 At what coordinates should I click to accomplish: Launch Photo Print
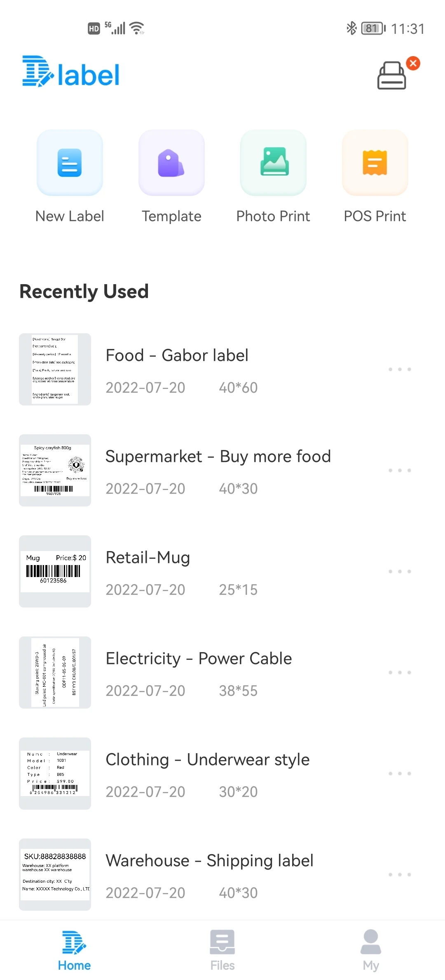[273, 163]
